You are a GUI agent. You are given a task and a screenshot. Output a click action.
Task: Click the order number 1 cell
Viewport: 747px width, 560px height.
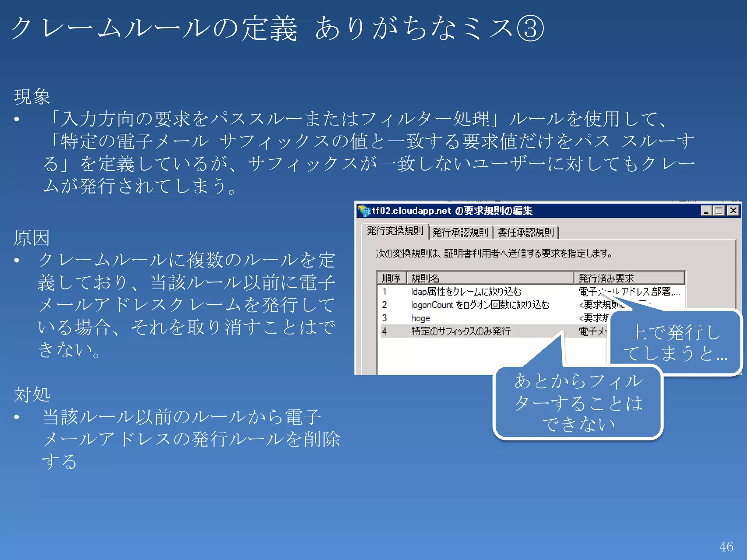pyautogui.click(x=384, y=292)
